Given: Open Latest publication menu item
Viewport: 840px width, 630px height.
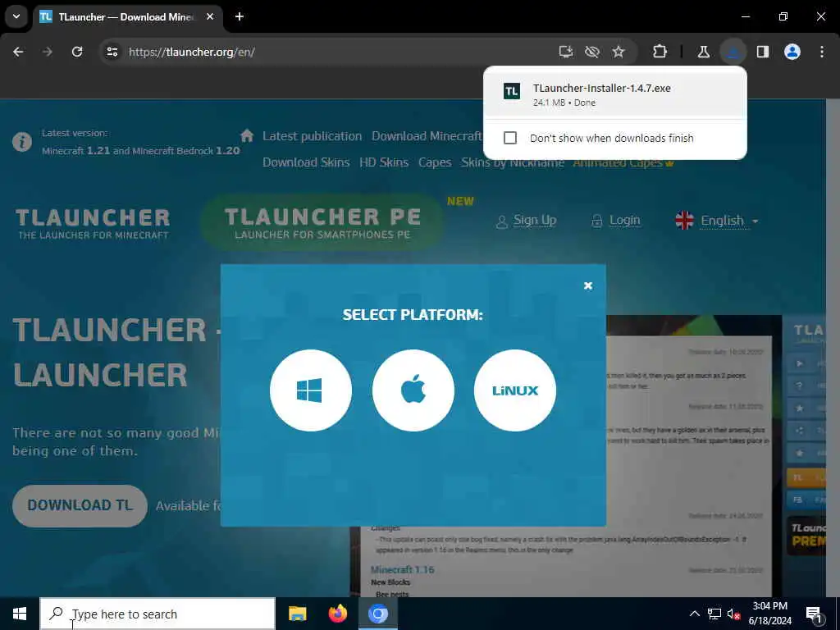Looking at the screenshot, I should click(312, 136).
